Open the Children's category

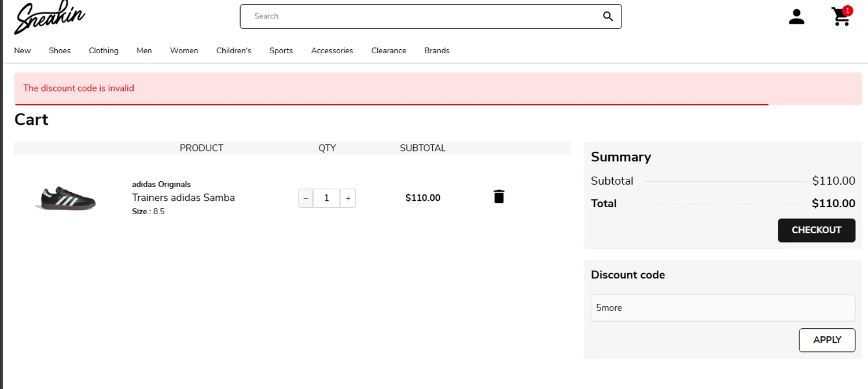[234, 51]
